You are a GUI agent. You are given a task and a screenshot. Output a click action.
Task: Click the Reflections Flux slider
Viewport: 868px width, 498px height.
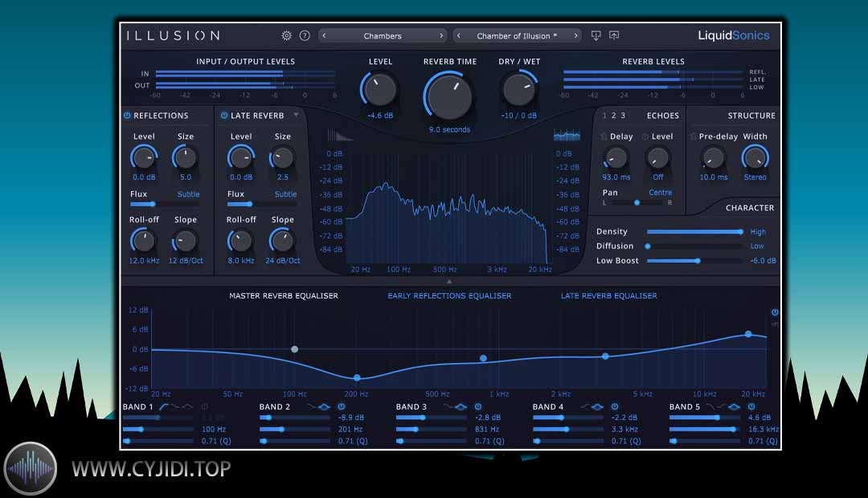(x=165, y=204)
